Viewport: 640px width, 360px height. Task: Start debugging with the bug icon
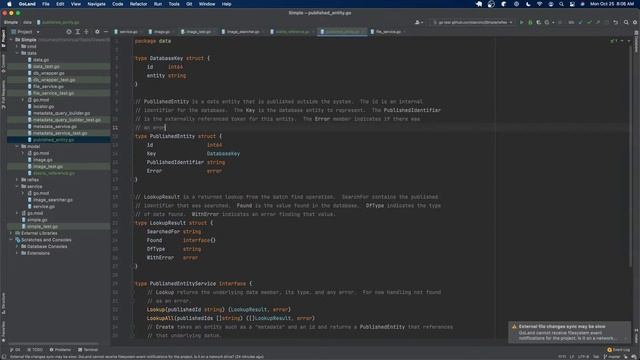(x=530, y=22)
